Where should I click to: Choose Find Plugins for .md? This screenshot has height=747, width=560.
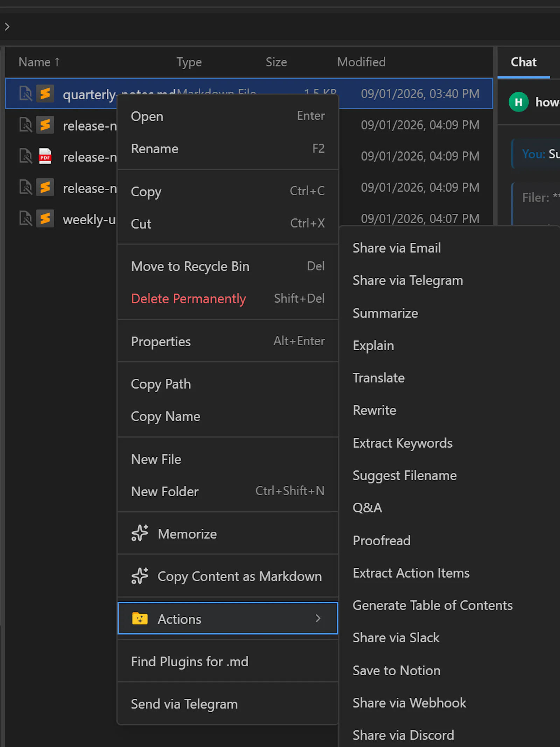[228, 662]
